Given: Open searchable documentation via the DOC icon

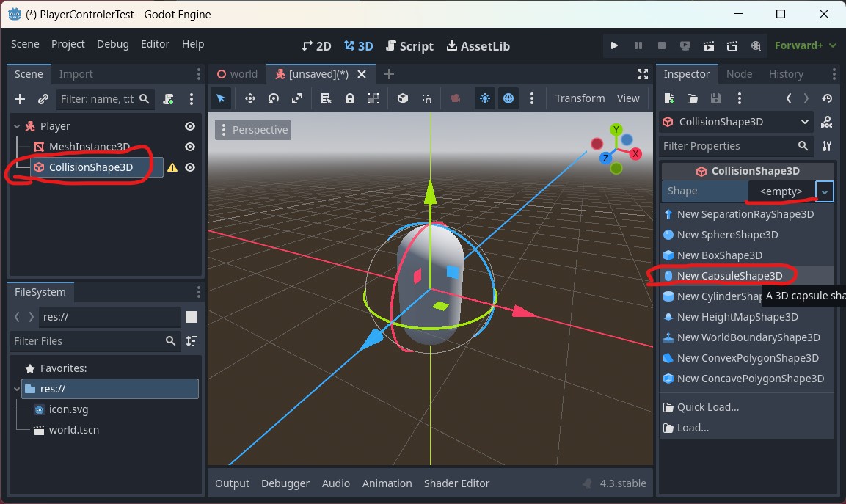Looking at the screenshot, I should click(x=826, y=122).
